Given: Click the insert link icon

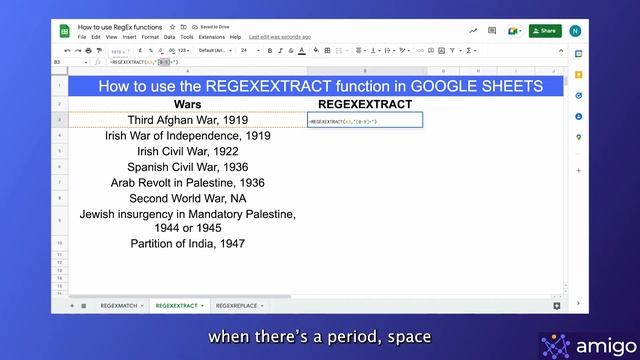Looking at the screenshot, I should click(x=420, y=51).
